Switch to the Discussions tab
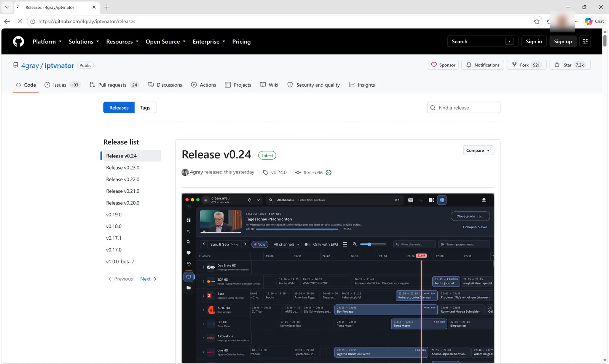This screenshot has height=364, width=609. (165, 85)
